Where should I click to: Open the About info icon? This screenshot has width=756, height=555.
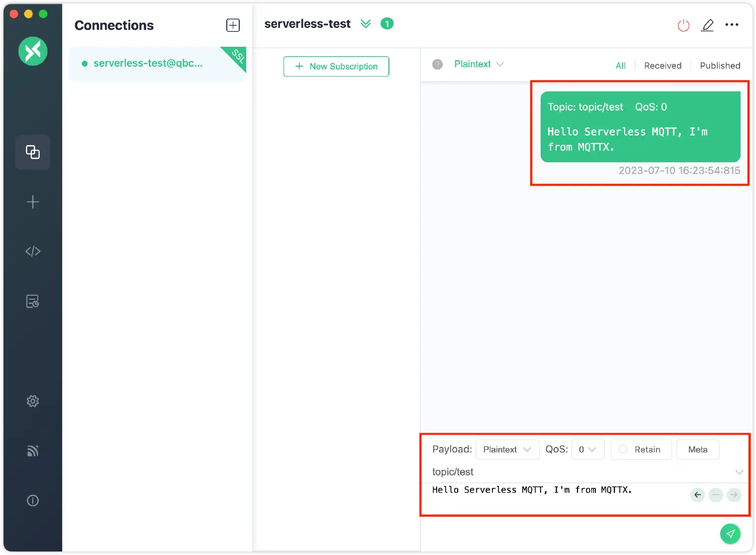pos(33,500)
